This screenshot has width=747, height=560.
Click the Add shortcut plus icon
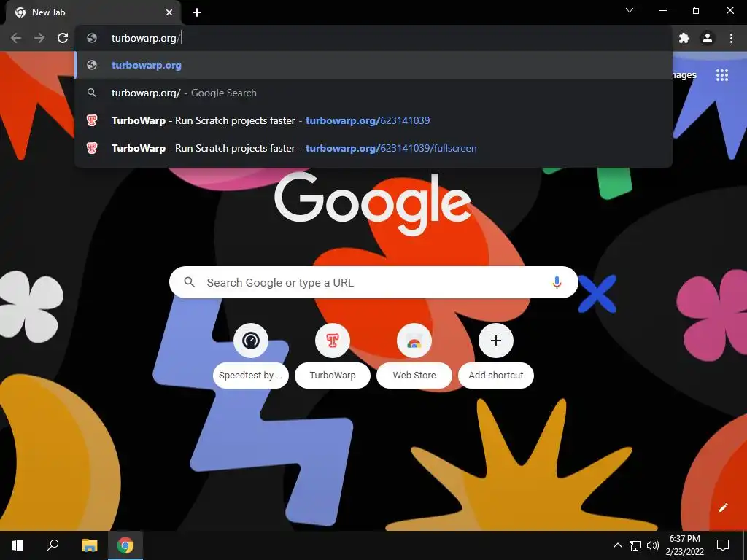[496, 341]
